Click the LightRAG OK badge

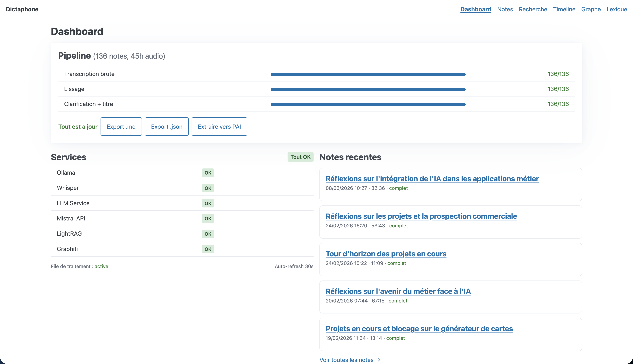click(208, 234)
